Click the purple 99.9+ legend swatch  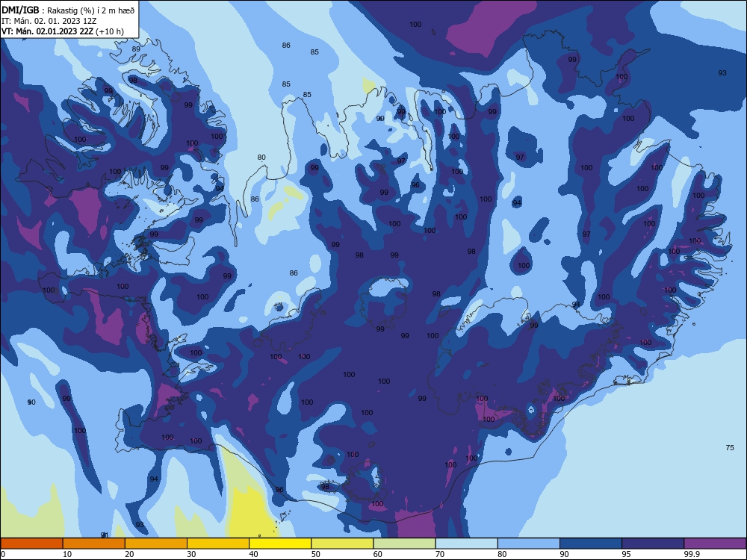[x=715, y=544]
